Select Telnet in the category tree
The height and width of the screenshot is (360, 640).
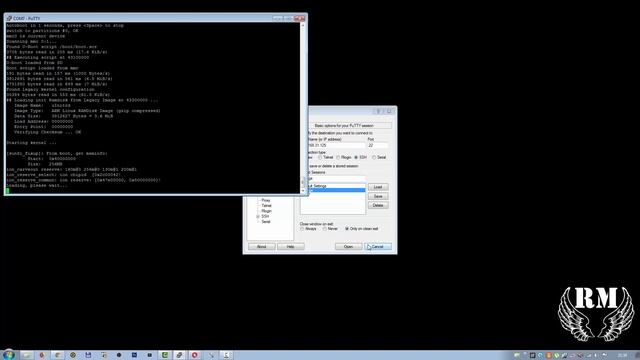267,206
